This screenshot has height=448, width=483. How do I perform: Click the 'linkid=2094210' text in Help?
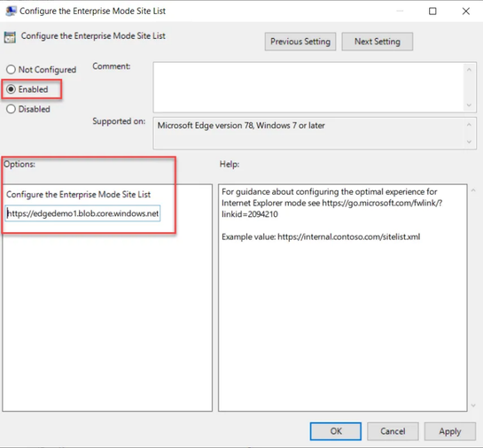pos(250,214)
